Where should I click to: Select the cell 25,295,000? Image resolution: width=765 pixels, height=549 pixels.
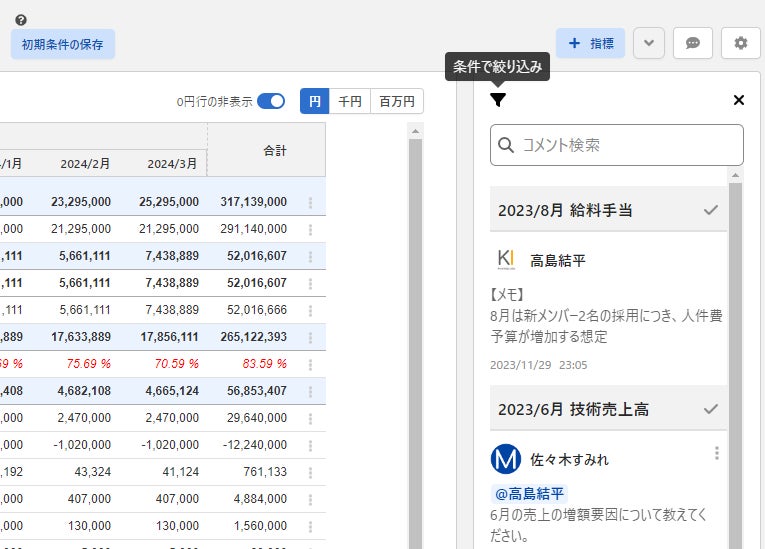pos(169,202)
